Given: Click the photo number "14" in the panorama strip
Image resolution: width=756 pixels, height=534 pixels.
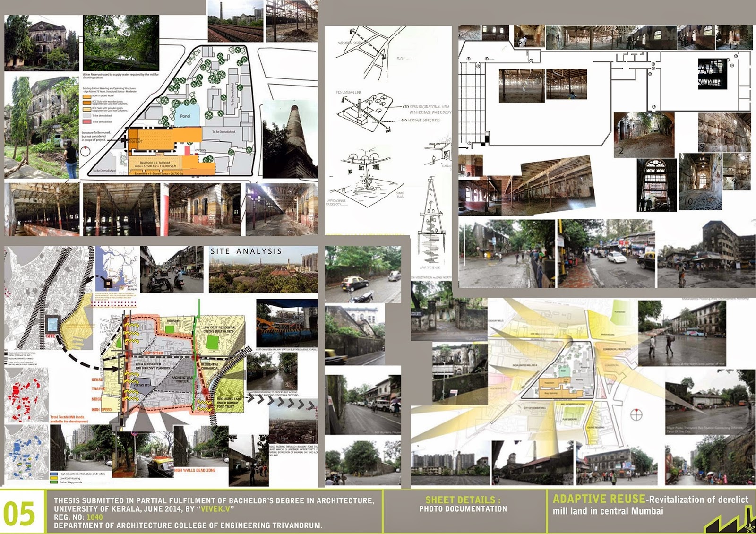Looking at the screenshot, I should point(555,37).
